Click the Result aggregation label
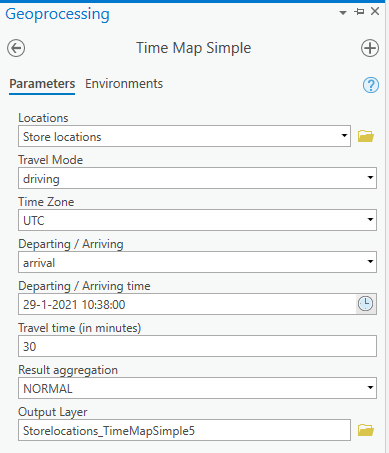Viewport: 389px width, 453px height. pyautogui.click(x=68, y=370)
